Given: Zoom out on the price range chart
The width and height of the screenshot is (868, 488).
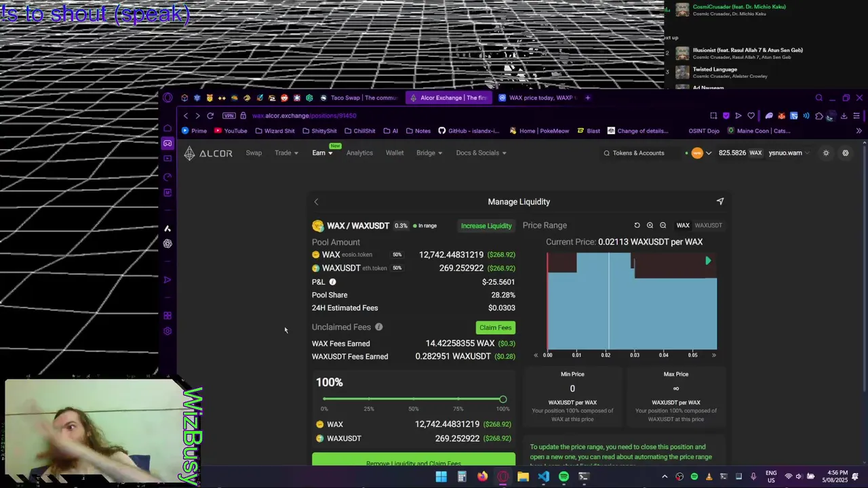Looking at the screenshot, I should point(663,225).
